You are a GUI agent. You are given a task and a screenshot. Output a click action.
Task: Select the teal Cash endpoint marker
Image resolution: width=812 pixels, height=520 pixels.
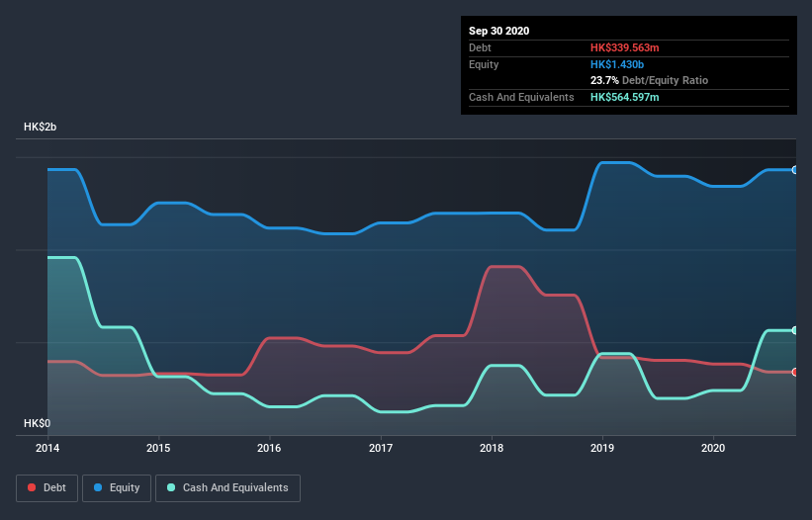tap(795, 330)
